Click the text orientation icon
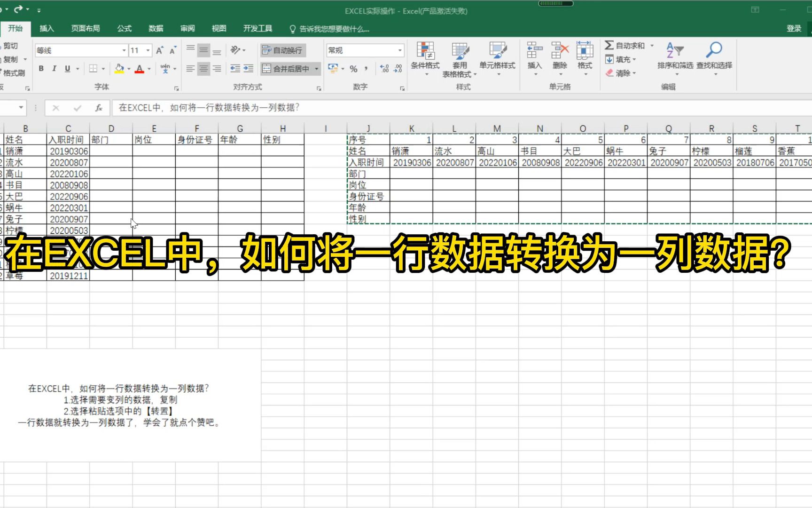Image resolution: width=812 pixels, height=508 pixels. [x=235, y=50]
